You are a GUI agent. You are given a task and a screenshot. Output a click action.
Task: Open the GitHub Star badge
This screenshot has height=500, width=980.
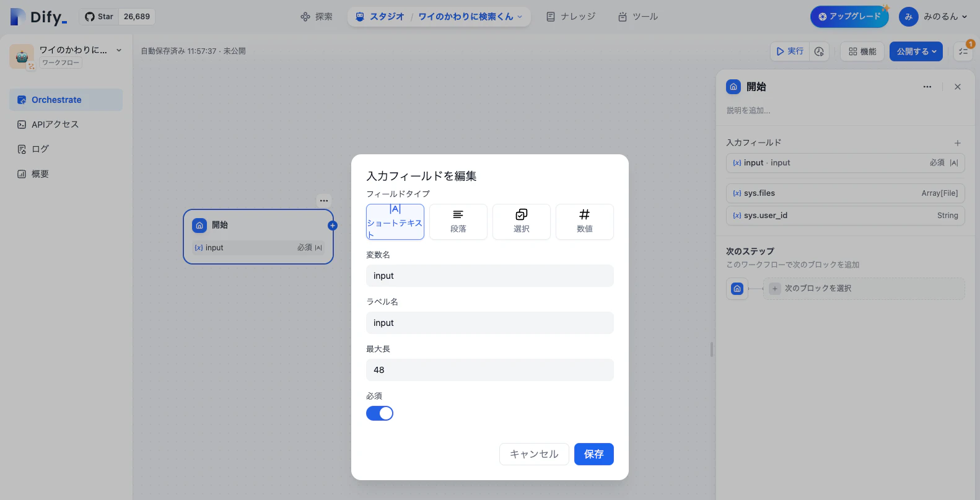(x=117, y=17)
